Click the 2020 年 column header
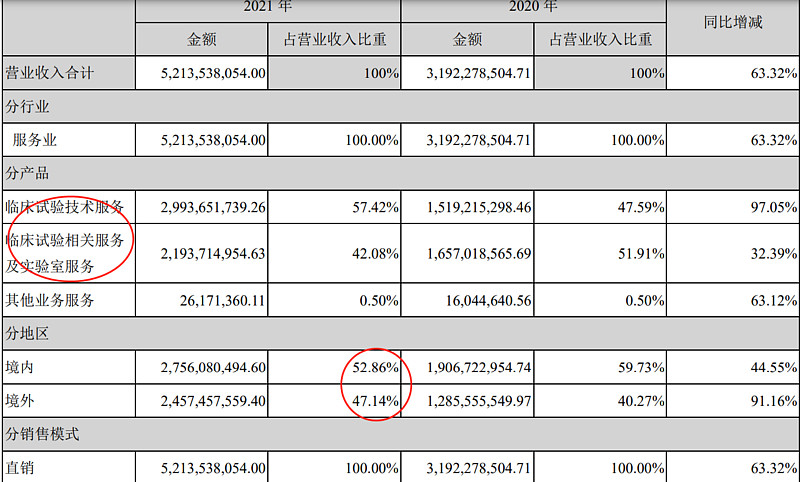Screen dimensions: 800x482 533,6
